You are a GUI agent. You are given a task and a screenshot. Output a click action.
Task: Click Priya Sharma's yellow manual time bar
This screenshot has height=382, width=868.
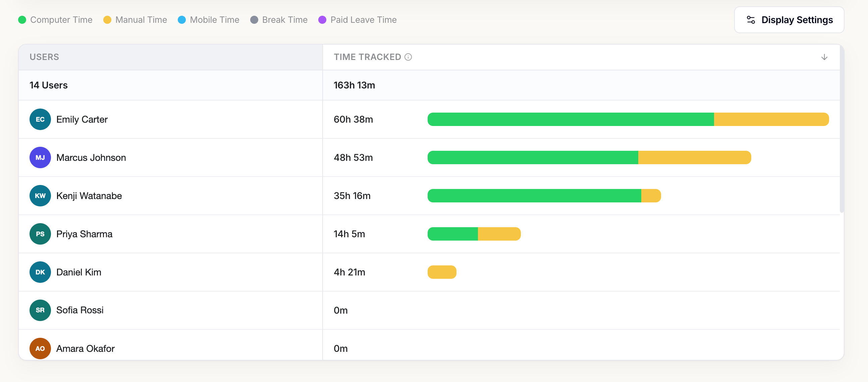click(x=499, y=234)
